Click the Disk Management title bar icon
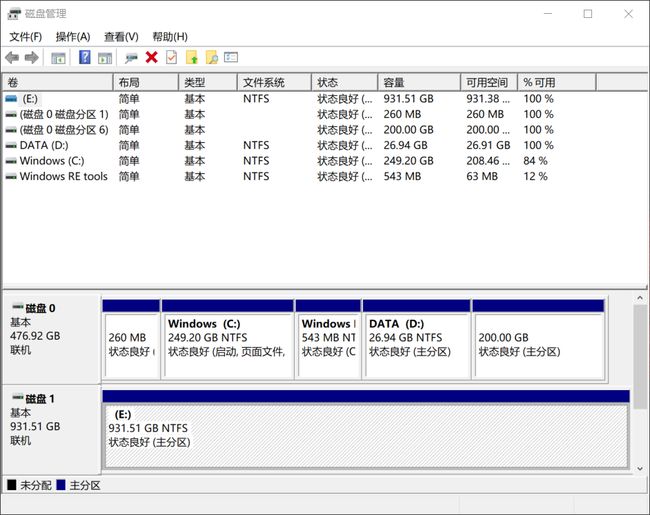 [x=14, y=14]
